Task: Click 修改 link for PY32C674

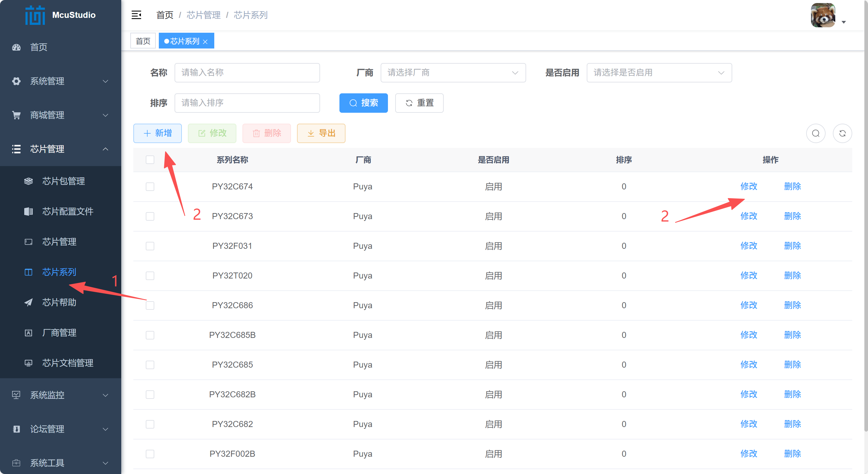Action: [749, 186]
